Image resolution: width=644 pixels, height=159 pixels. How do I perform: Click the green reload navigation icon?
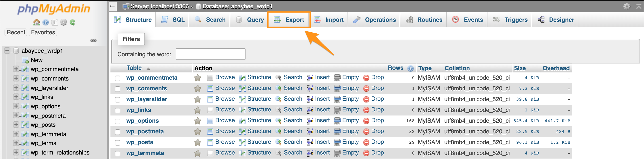[x=72, y=22]
